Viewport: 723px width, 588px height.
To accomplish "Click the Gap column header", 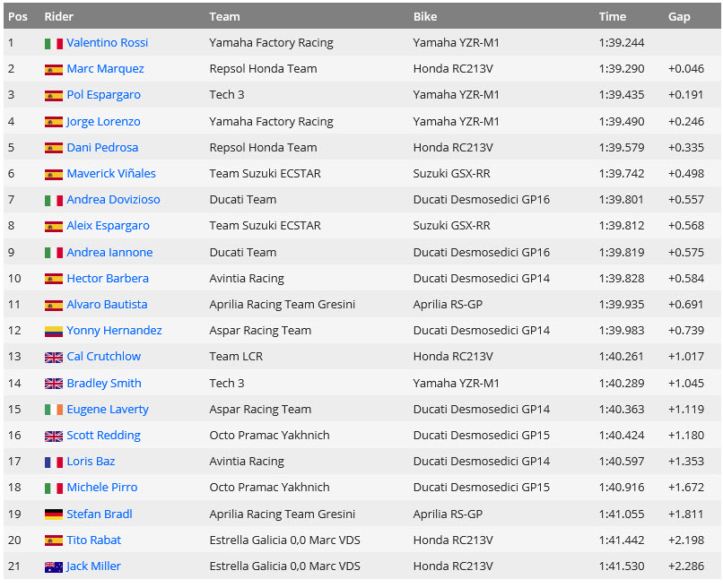I will point(679,16).
